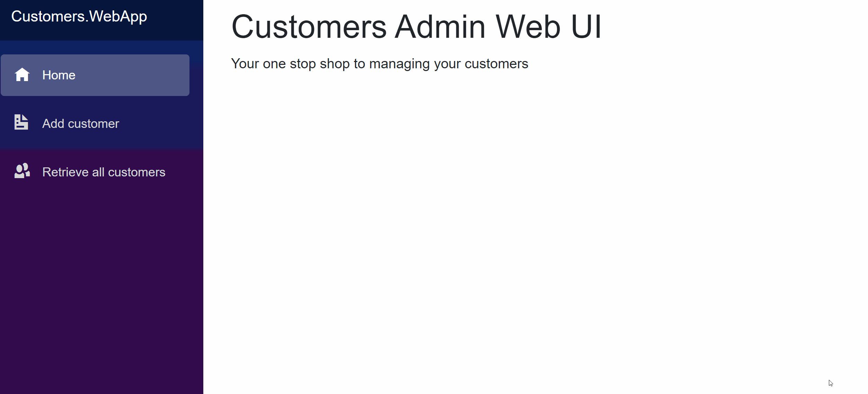Click the blank white main content area

pos(520,225)
